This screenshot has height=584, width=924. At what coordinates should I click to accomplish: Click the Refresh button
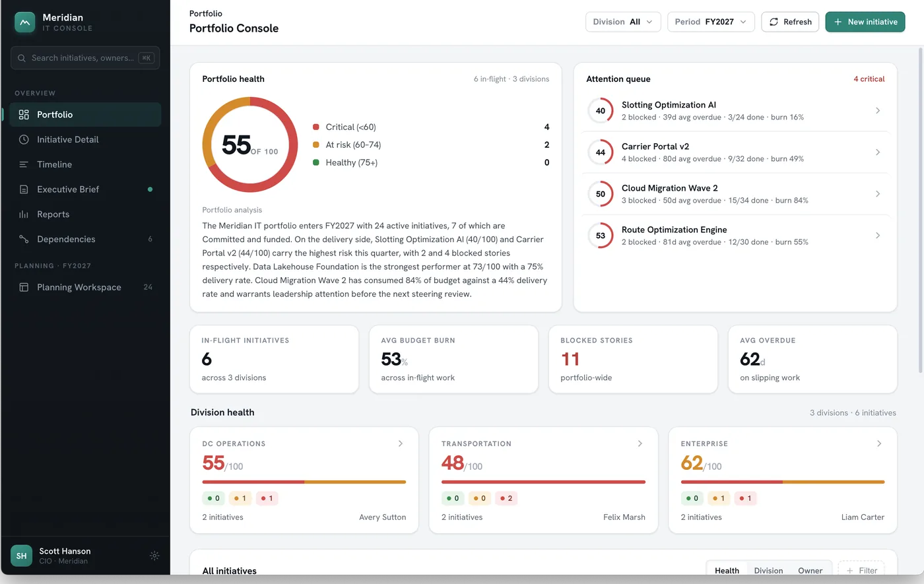(x=790, y=22)
